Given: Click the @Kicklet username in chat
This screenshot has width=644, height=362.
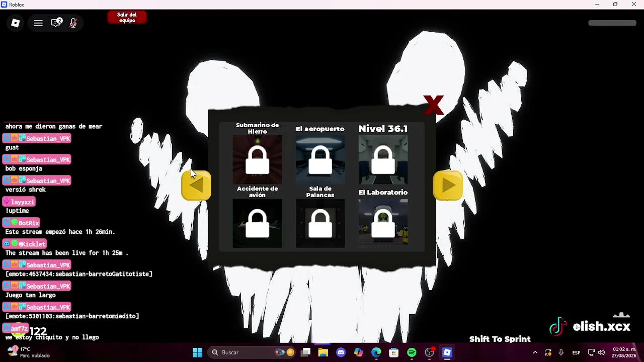Looking at the screenshot, I should (x=32, y=244).
